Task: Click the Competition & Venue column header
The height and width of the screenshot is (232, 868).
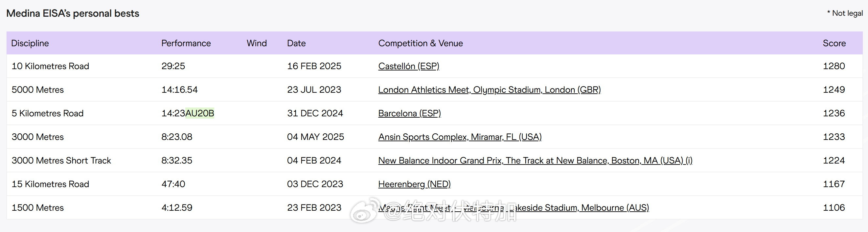Action: [x=420, y=43]
